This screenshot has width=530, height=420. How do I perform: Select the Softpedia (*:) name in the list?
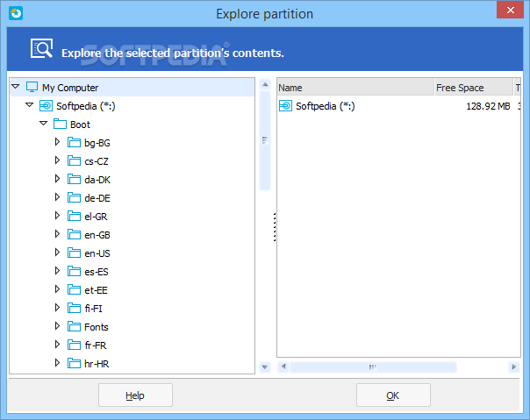click(326, 106)
